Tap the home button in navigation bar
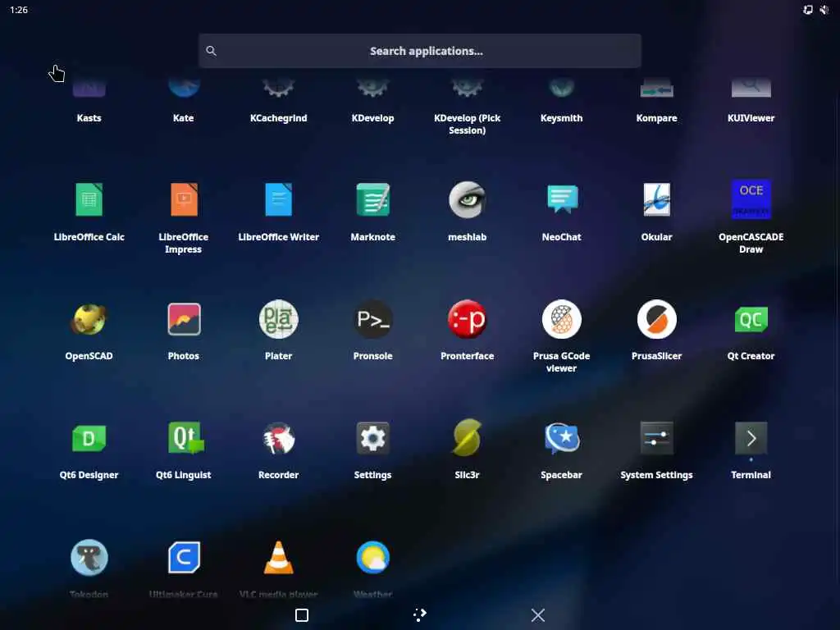This screenshot has height=630, width=840. click(420, 615)
